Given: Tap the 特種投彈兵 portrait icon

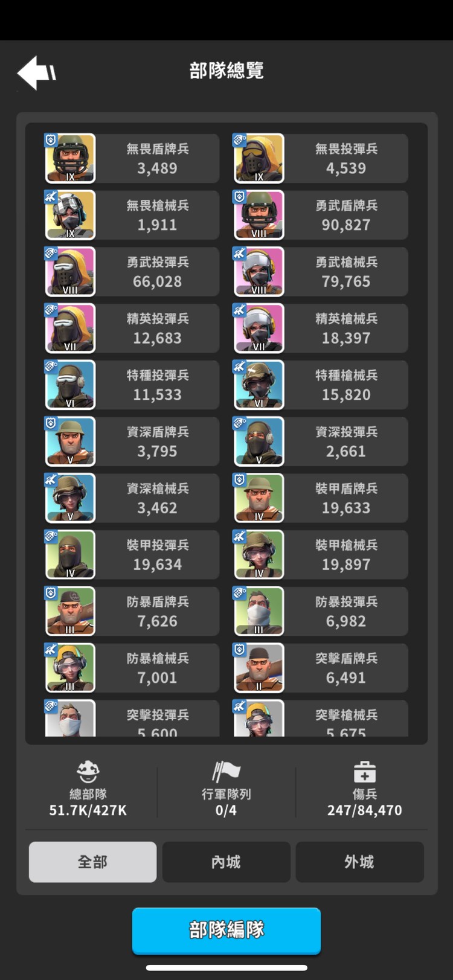Looking at the screenshot, I should tap(70, 385).
